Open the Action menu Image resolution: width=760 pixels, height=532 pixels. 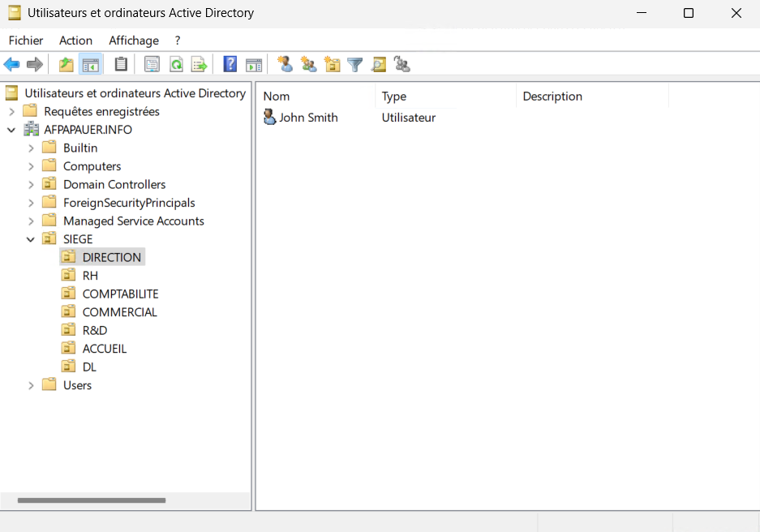click(x=75, y=41)
